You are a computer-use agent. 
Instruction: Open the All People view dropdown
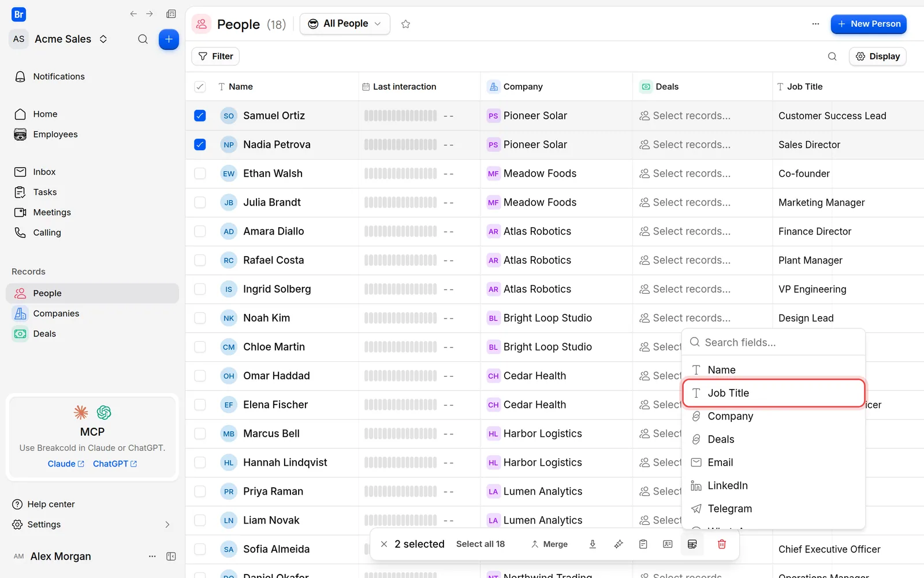coord(345,24)
